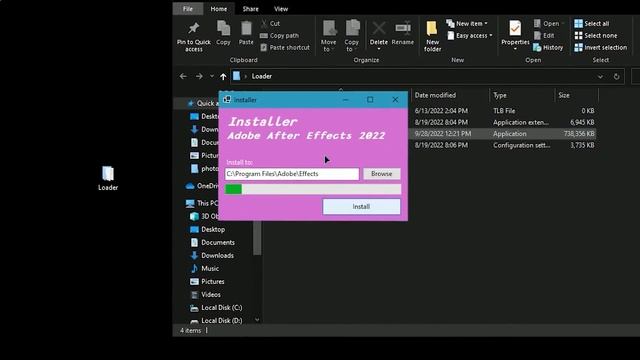Open recent locations dropdown arrow
The height and width of the screenshot is (360, 640).
tap(212, 76)
